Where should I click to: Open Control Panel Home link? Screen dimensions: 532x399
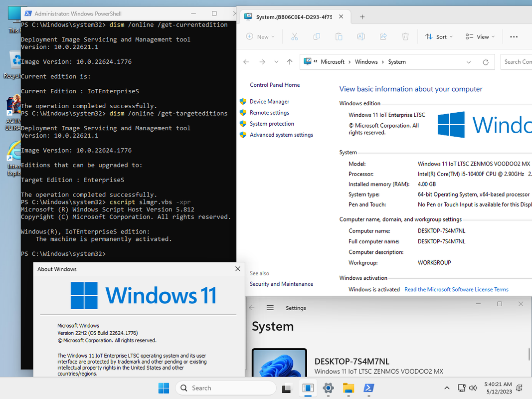coord(275,85)
